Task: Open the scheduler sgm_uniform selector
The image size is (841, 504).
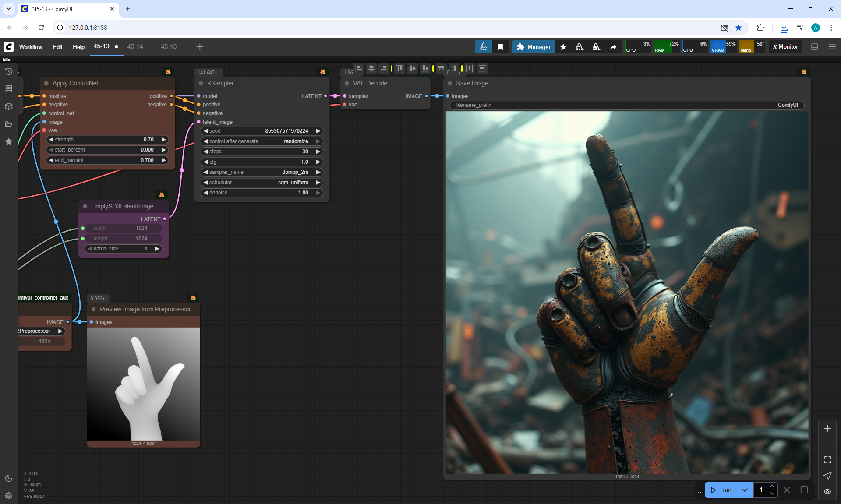Action: (262, 183)
